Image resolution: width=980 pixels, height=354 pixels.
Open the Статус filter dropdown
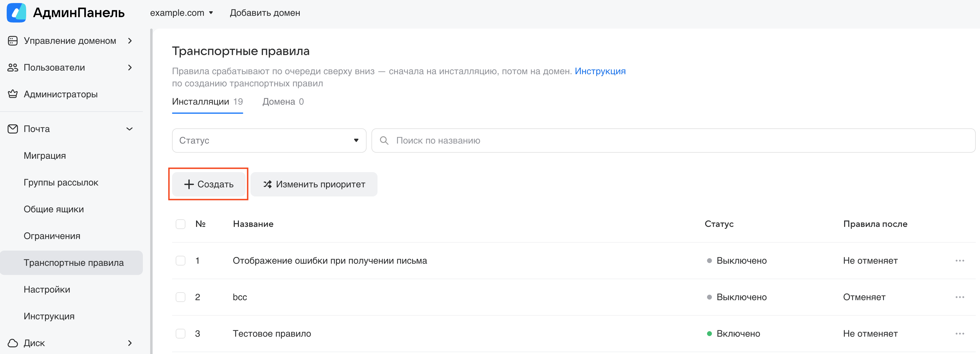[x=269, y=141]
